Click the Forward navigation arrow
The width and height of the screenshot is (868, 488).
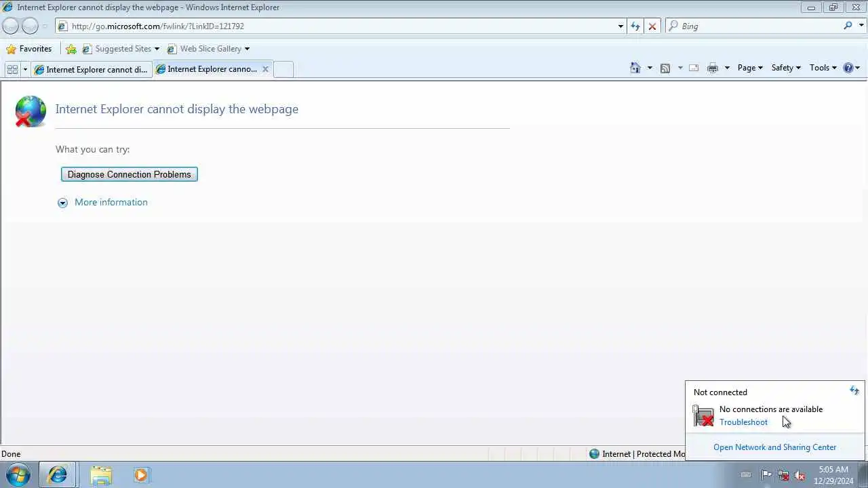[30, 26]
